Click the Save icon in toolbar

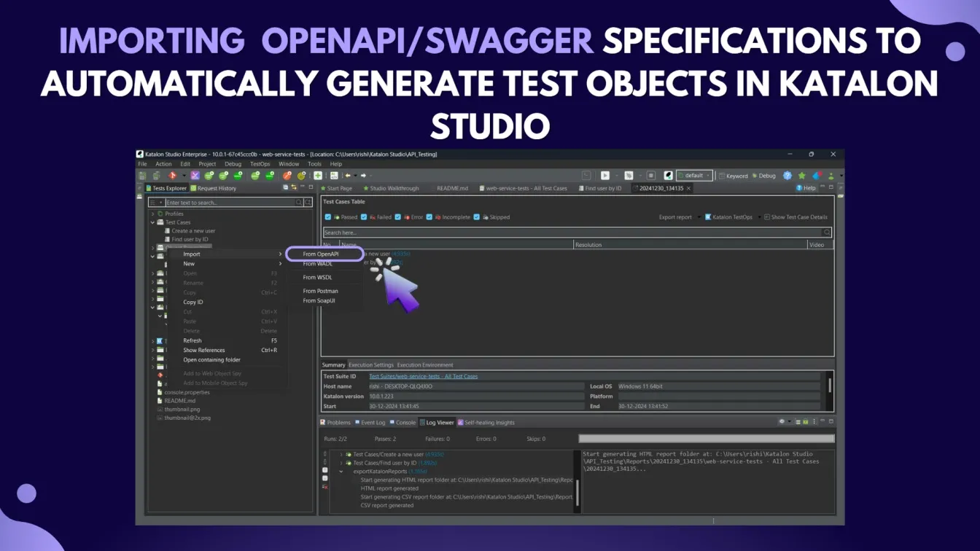click(x=141, y=176)
